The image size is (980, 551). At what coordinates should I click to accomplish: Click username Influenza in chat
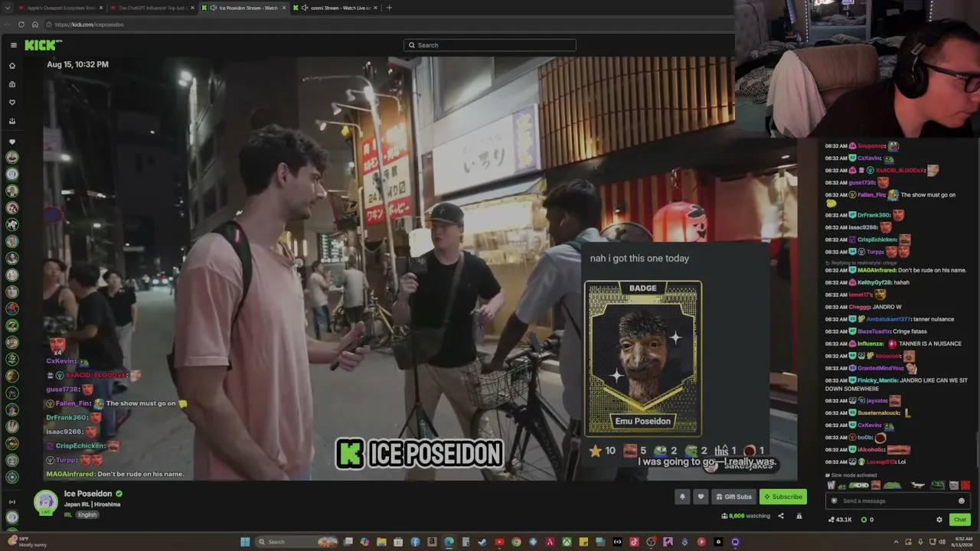point(871,344)
